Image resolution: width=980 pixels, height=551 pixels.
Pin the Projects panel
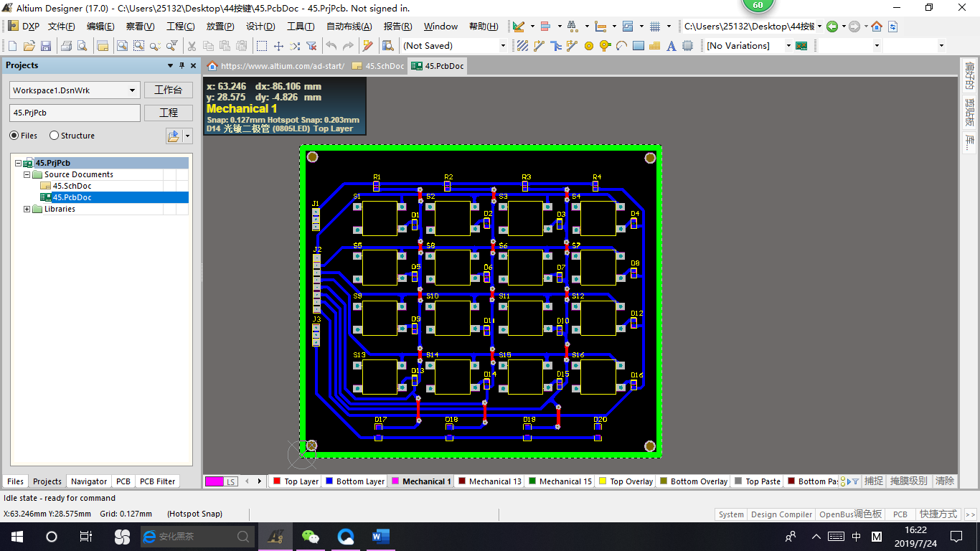[182, 65]
